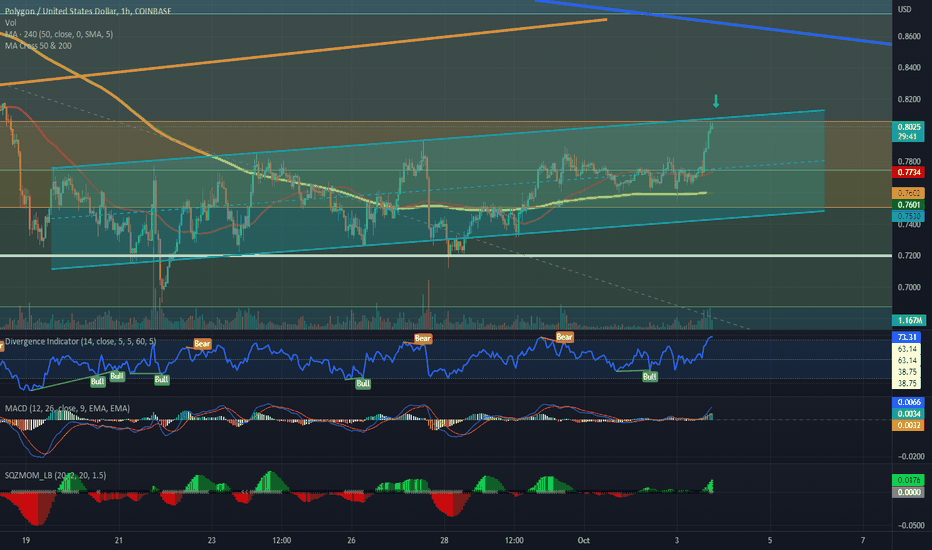Viewport: 932px width, 550px height.
Task: Open the MA 240 (50, close, 0, SMA, 5) legend
Action: pos(59,34)
